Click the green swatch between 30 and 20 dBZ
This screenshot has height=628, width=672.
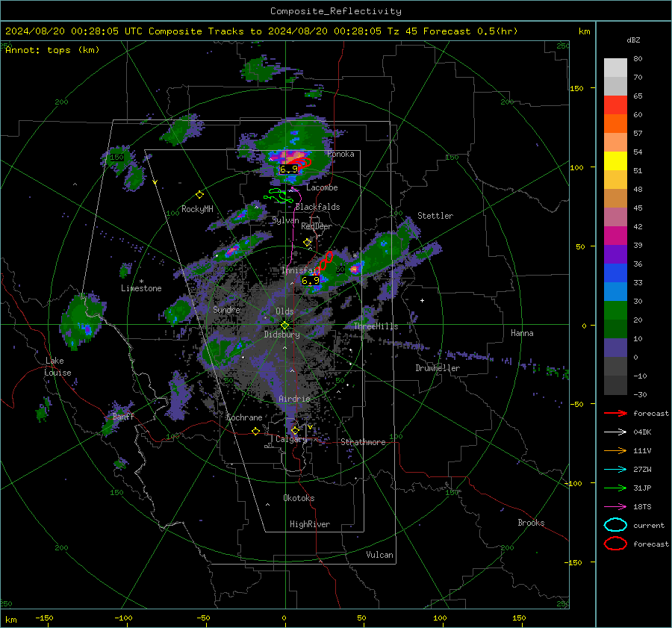tap(615, 311)
